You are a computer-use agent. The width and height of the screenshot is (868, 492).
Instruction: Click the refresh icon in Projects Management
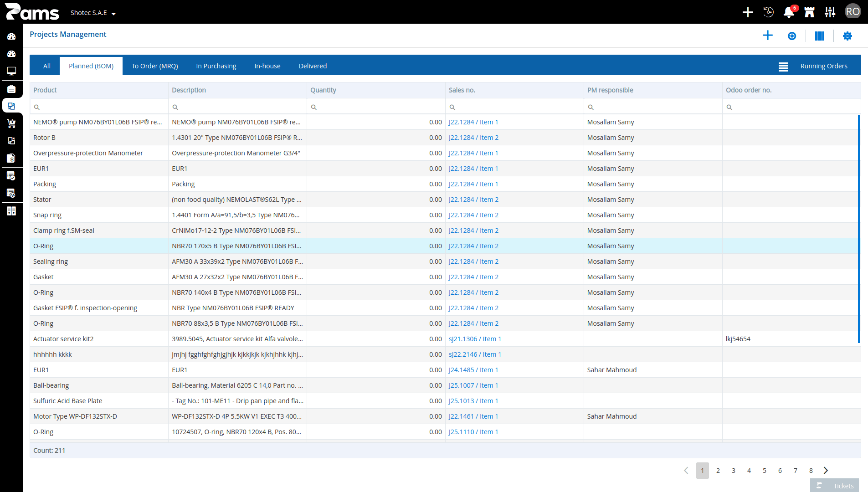[x=792, y=36]
